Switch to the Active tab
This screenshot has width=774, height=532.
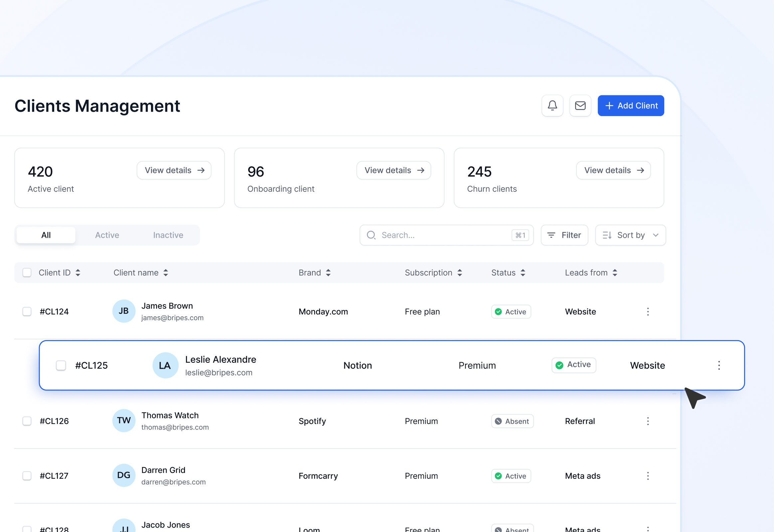click(x=107, y=235)
